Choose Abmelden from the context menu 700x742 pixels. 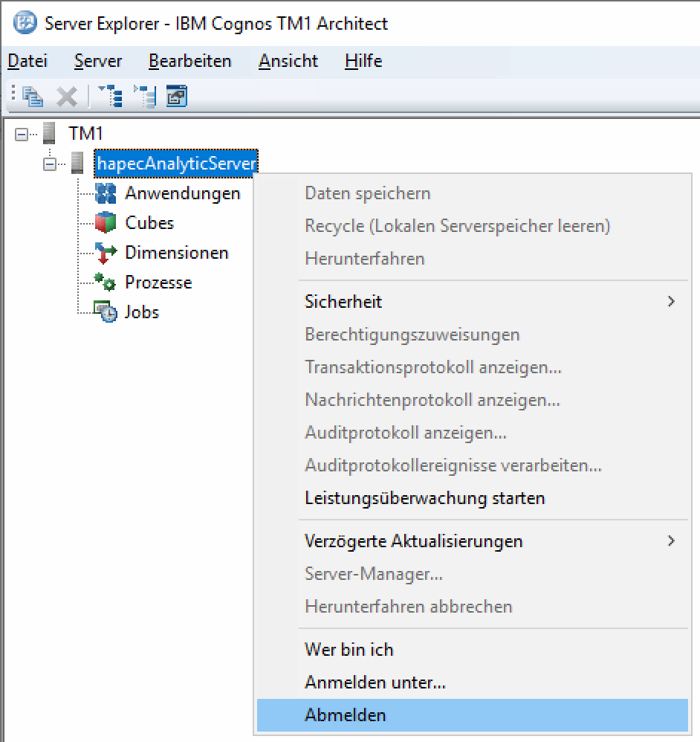tap(346, 715)
